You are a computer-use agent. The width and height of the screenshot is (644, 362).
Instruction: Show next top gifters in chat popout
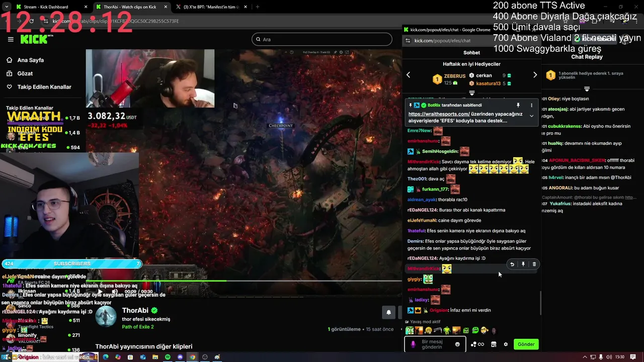click(x=535, y=75)
